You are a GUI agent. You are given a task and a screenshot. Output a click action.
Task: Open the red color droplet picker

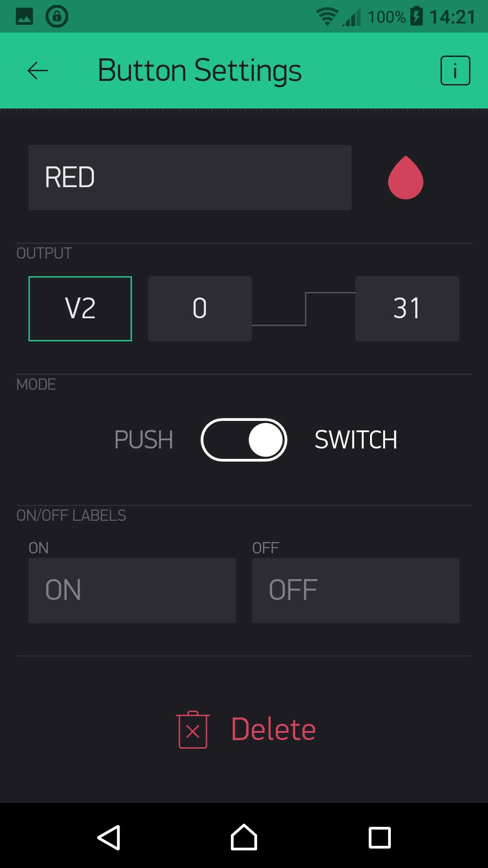click(x=405, y=178)
